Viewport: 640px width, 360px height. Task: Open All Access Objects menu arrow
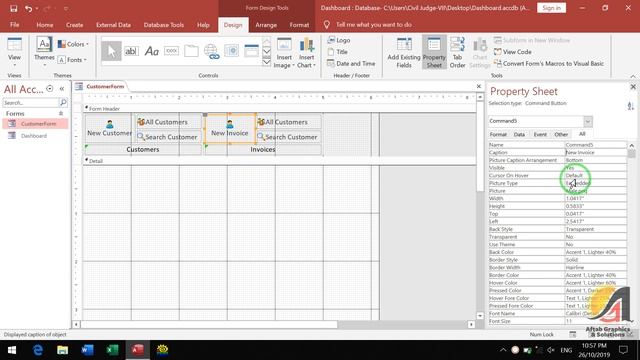(50, 89)
